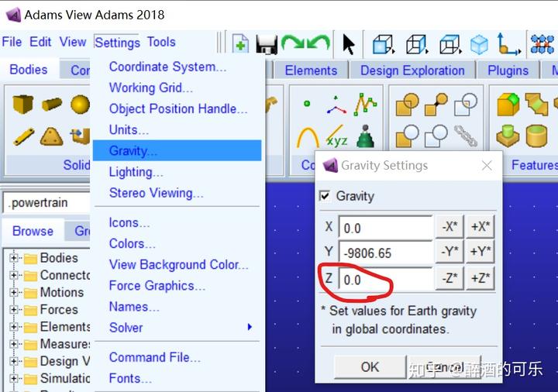Open the View menu
This screenshot has width=558, height=392.
point(73,42)
